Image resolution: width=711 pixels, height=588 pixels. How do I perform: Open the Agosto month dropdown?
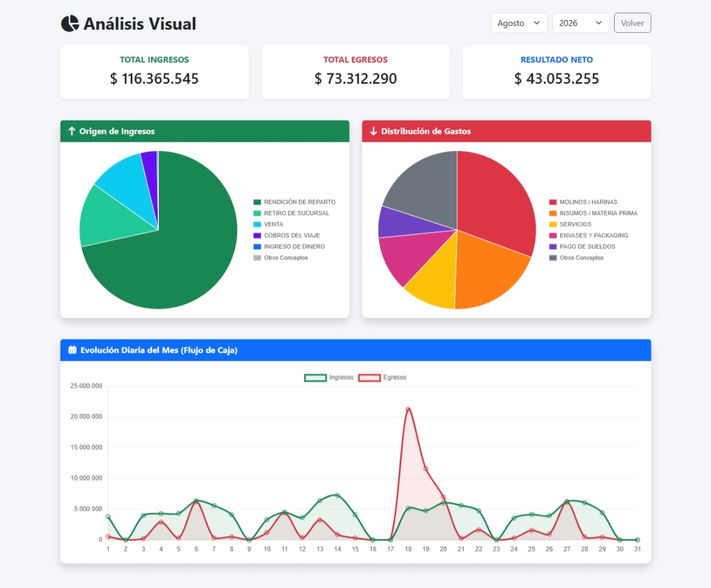coord(519,23)
